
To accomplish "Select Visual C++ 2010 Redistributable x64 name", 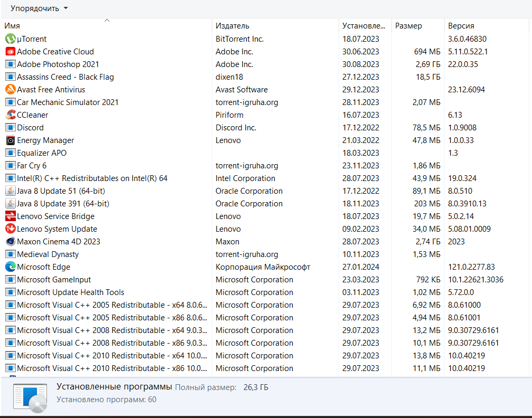I will (112, 356).
